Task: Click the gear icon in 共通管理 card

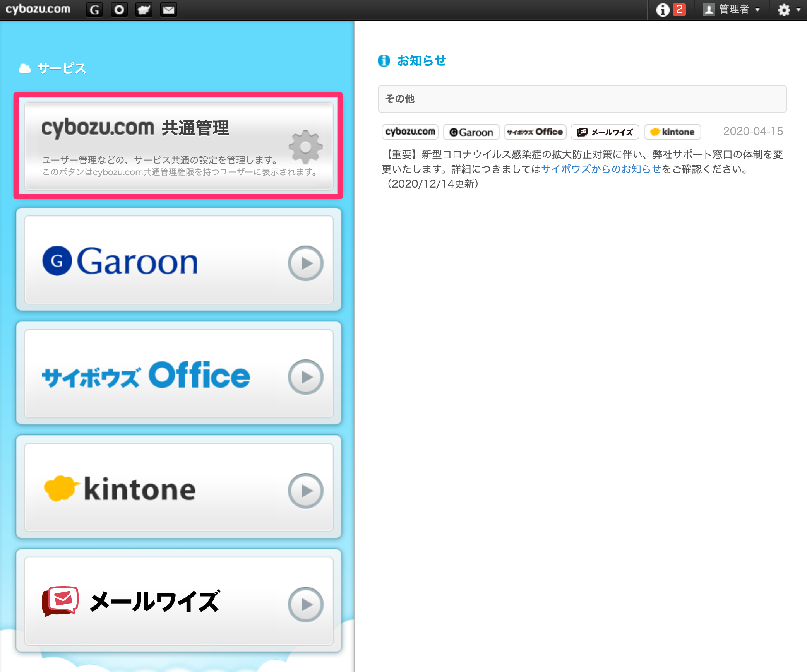Action: (305, 147)
